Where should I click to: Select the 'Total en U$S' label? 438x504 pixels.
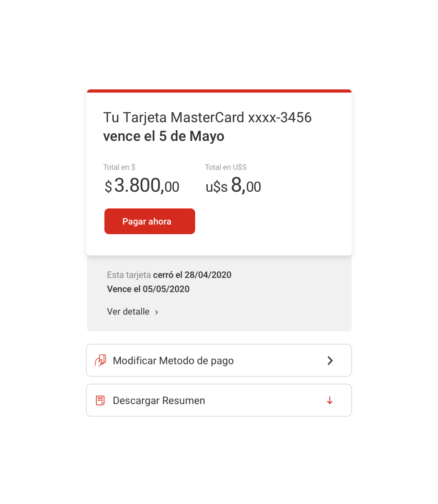pos(225,167)
